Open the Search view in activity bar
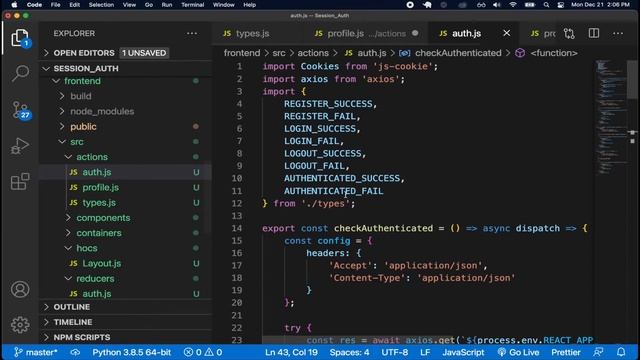Screen dimensions: 640x360 coord(20,73)
